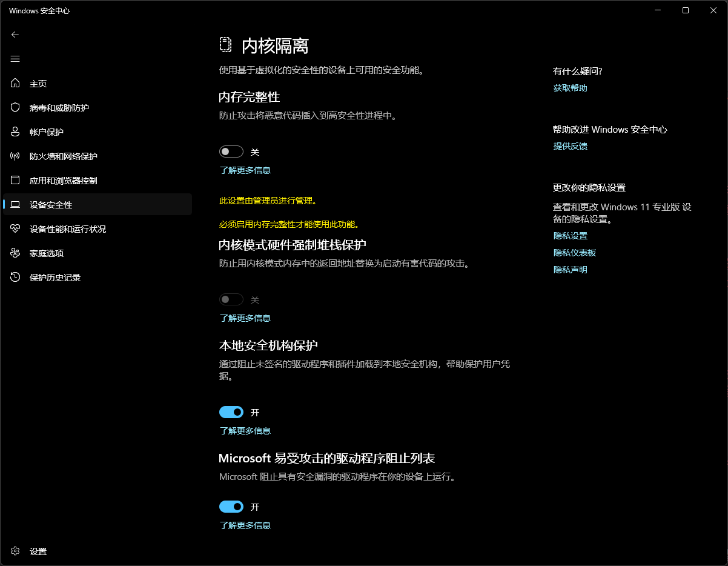The width and height of the screenshot is (728, 566).
Task: Select 保护历史记录 in the sidebar
Action: (x=15, y=277)
